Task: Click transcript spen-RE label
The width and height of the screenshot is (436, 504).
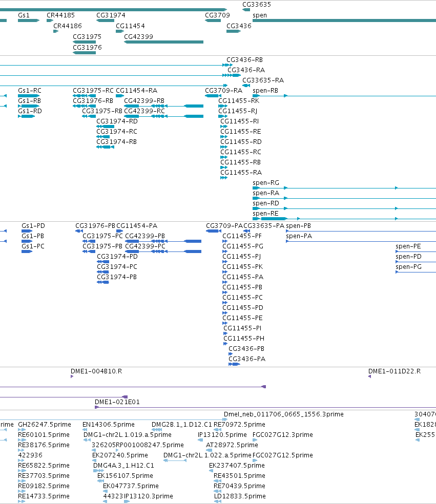Action: [x=265, y=214]
